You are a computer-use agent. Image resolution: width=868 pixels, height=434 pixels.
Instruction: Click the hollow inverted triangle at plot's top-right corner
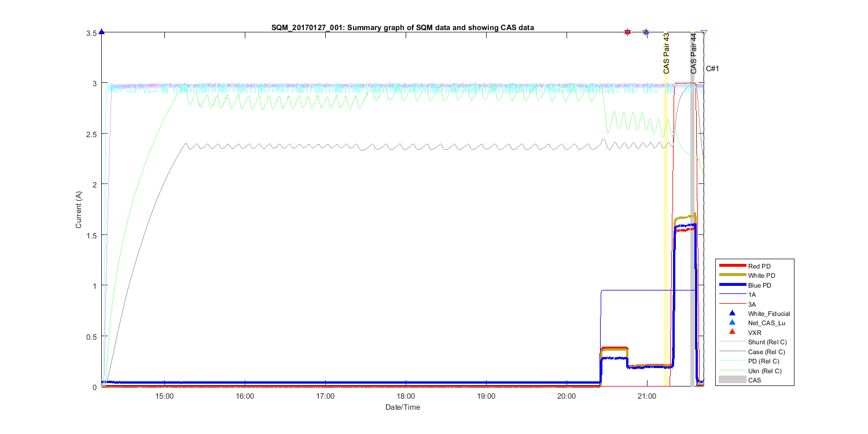[x=704, y=33]
